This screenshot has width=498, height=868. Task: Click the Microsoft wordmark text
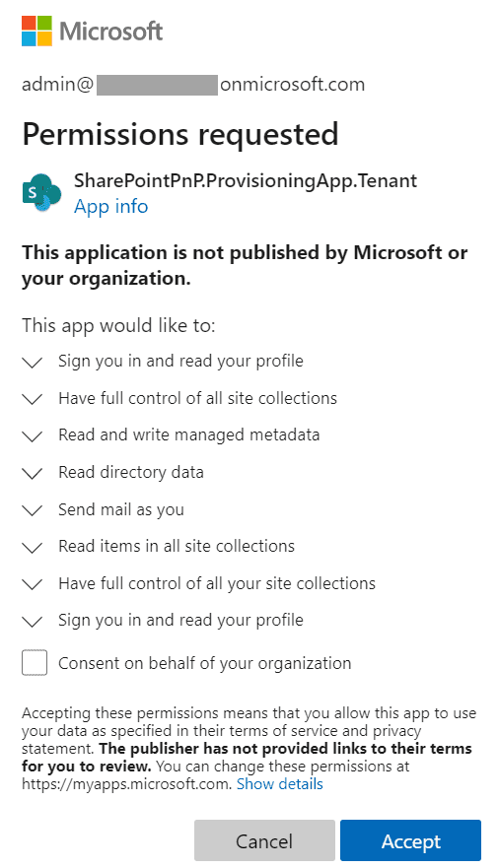tap(110, 31)
